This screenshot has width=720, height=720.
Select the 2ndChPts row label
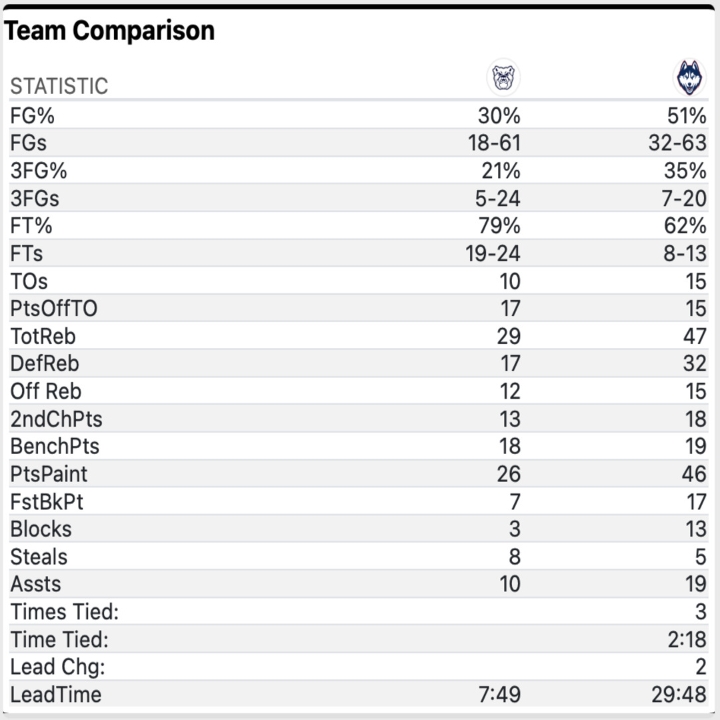[x=56, y=419]
